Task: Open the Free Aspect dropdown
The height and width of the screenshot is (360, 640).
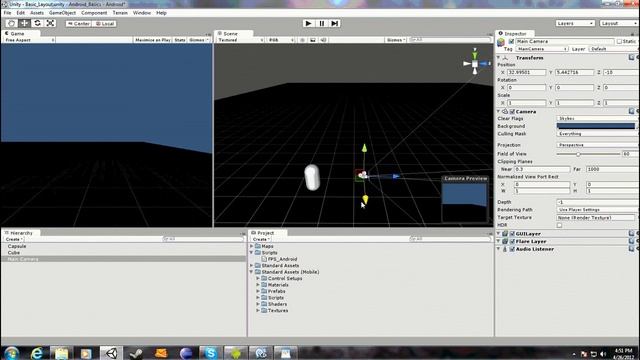Action: 29,40
